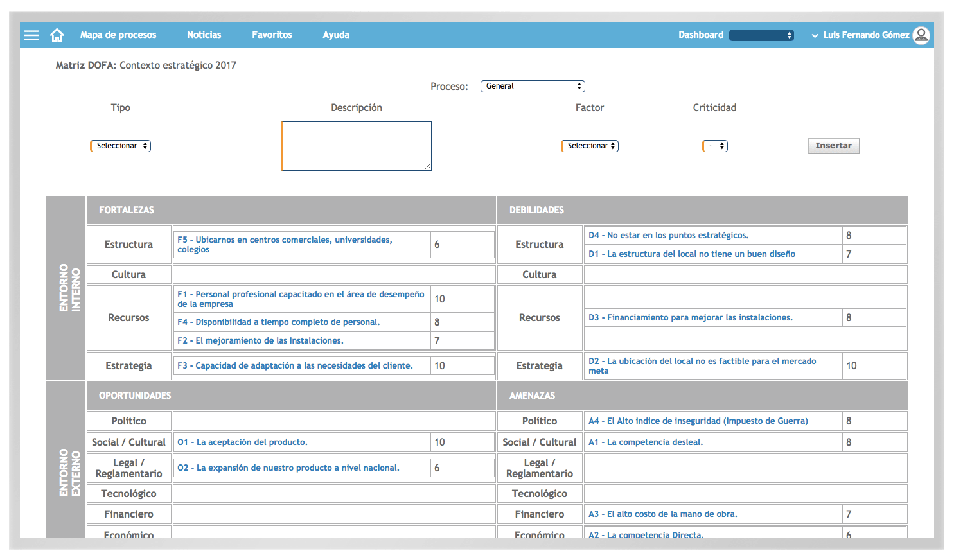The width and height of the screenshot is (954, 560).
Task: Click Financiero category under Amenazas
Action: pyautogui.click(x=540, y=514)
